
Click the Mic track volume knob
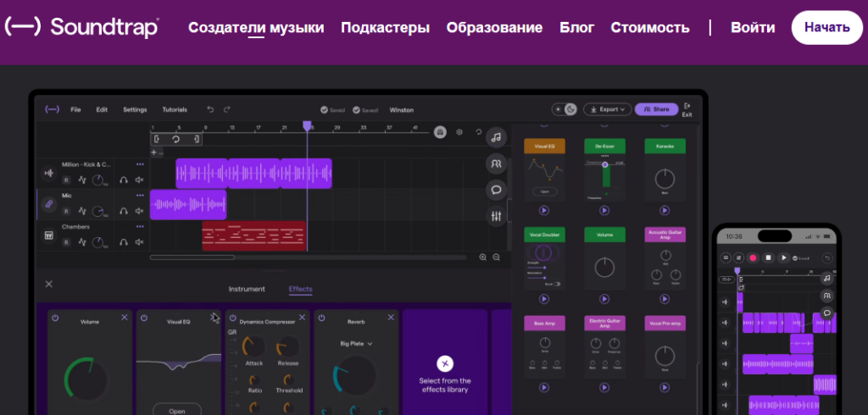(98, 212)
